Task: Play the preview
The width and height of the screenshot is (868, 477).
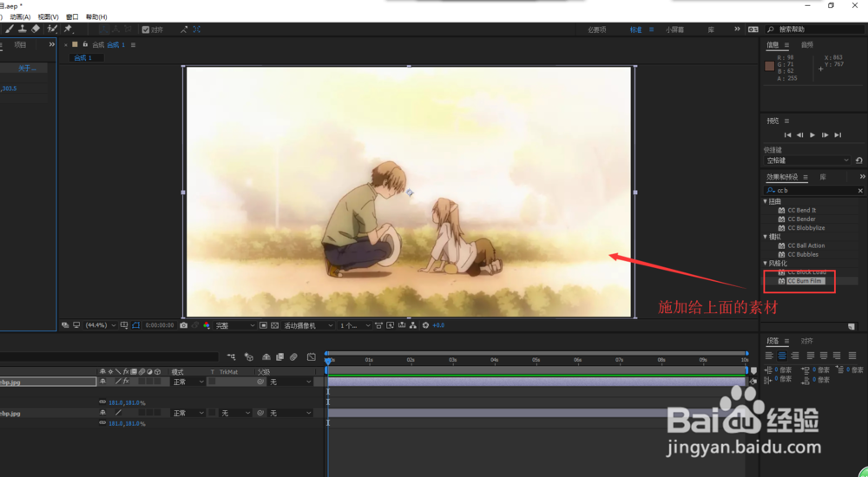Action: [x=812, y=135]
